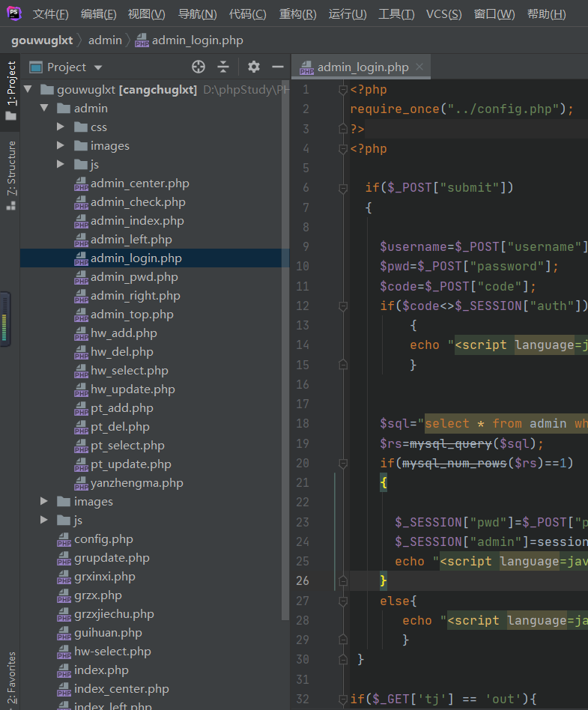Screen dimensions: 588x710
Task: Select grxinxi.php file
Action: point(105,577)
